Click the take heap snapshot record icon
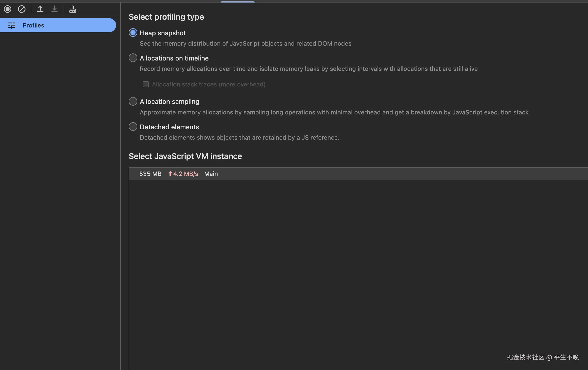 [8, 9]
